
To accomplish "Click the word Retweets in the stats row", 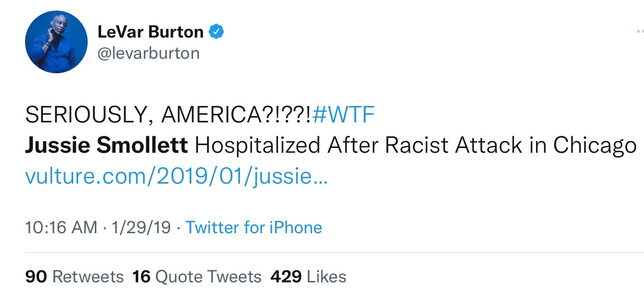I will [x=88, y=277].
